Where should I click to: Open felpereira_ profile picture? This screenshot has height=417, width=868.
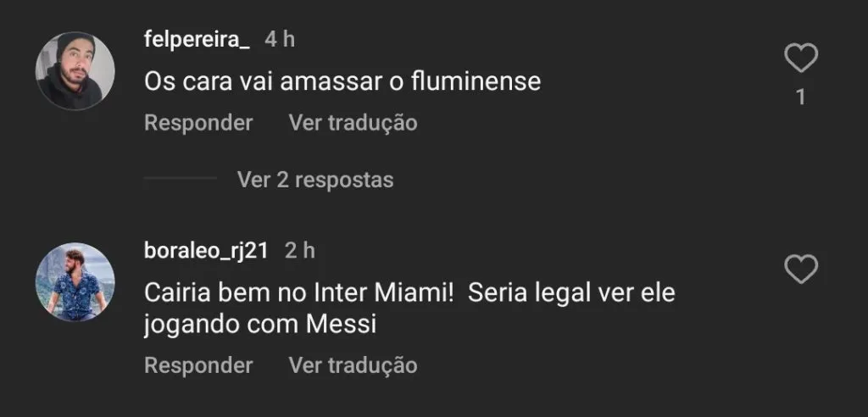click(x=77, y=71)
